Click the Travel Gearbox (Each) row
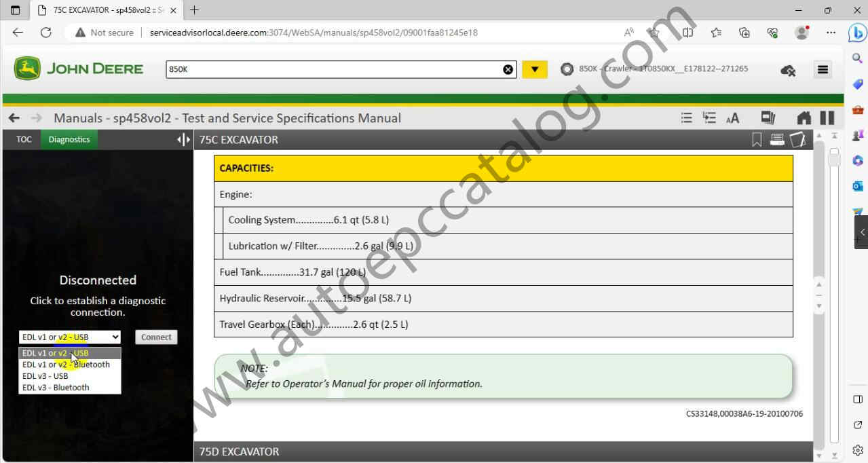This screenshot has width=868, height=463. point(503,325)
